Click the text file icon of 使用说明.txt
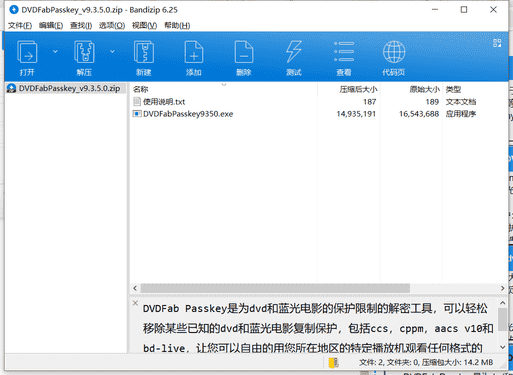 point(137,102)
